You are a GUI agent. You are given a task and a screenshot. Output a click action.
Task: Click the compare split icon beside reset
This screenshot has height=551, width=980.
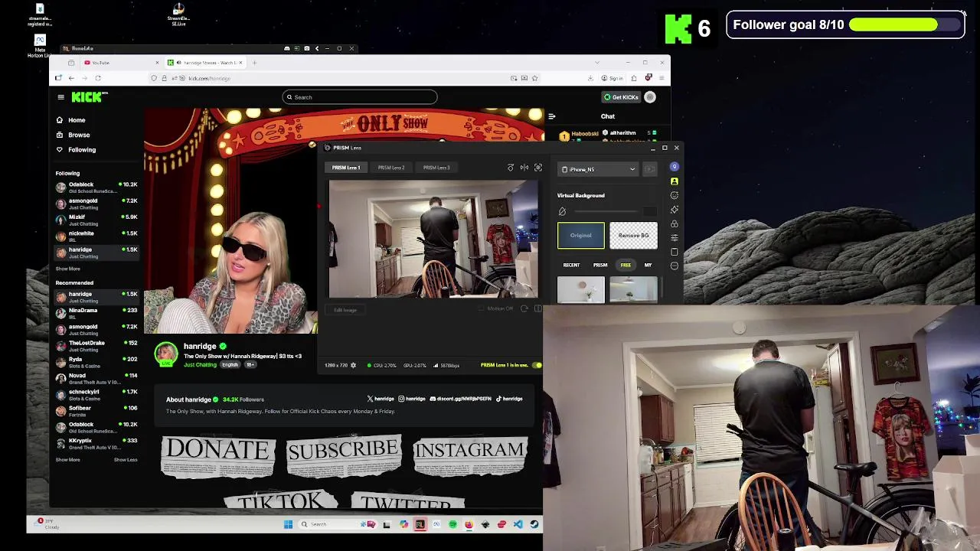point(538,309)
